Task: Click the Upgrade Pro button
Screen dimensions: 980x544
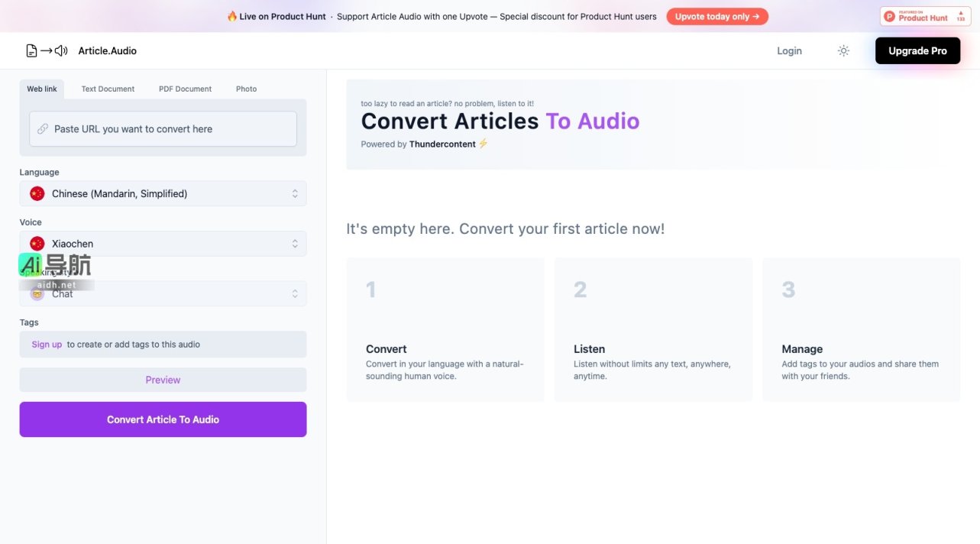Action: click(x=917, y=51)
